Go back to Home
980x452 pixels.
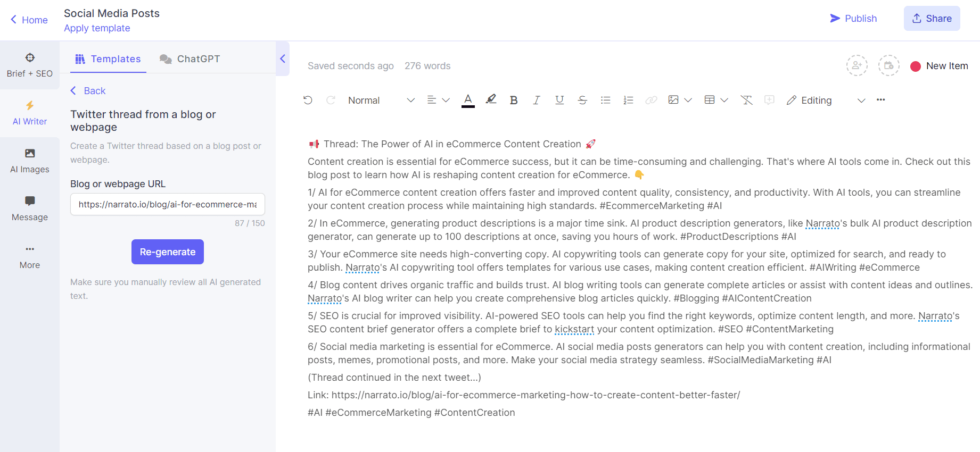pos(29,20)
